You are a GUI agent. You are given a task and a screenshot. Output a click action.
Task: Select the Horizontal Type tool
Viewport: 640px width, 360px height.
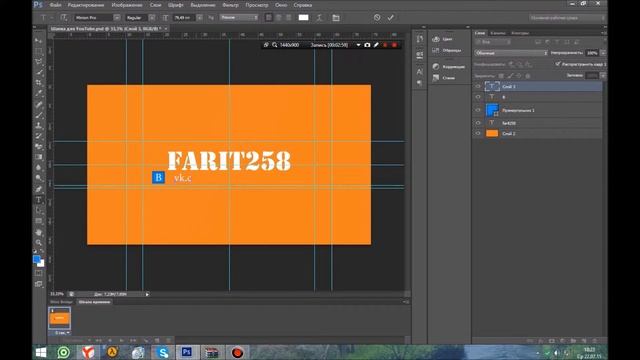(39, 200)
